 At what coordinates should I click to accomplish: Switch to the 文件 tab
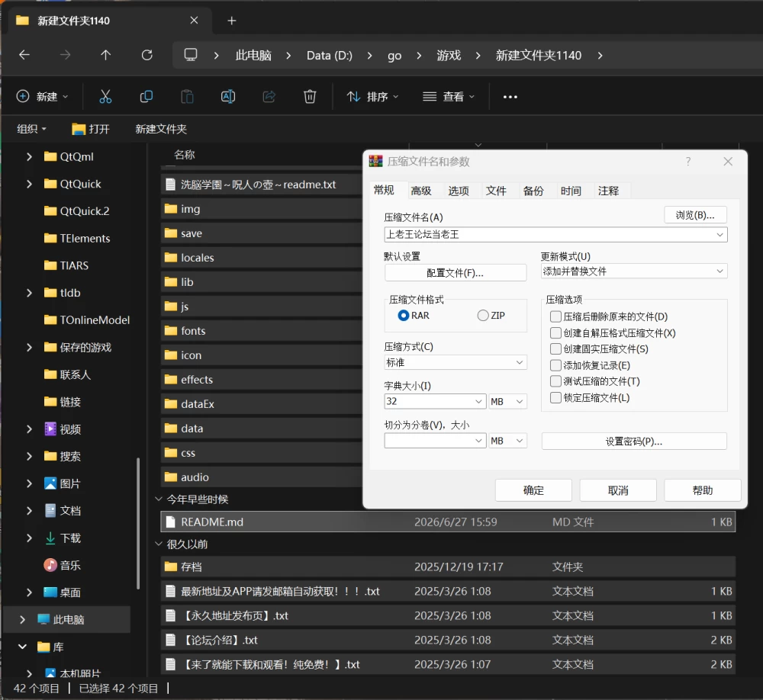pyautogui.click(x=496, y=191)
